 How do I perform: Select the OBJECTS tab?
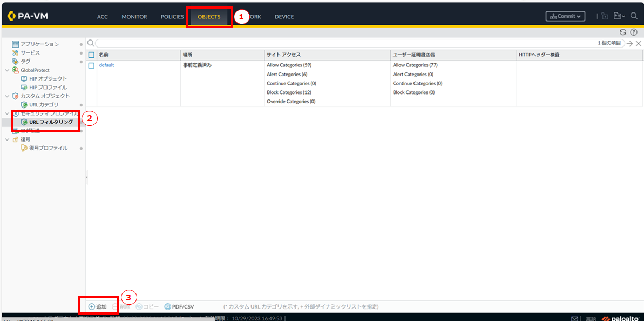[209, 17]
